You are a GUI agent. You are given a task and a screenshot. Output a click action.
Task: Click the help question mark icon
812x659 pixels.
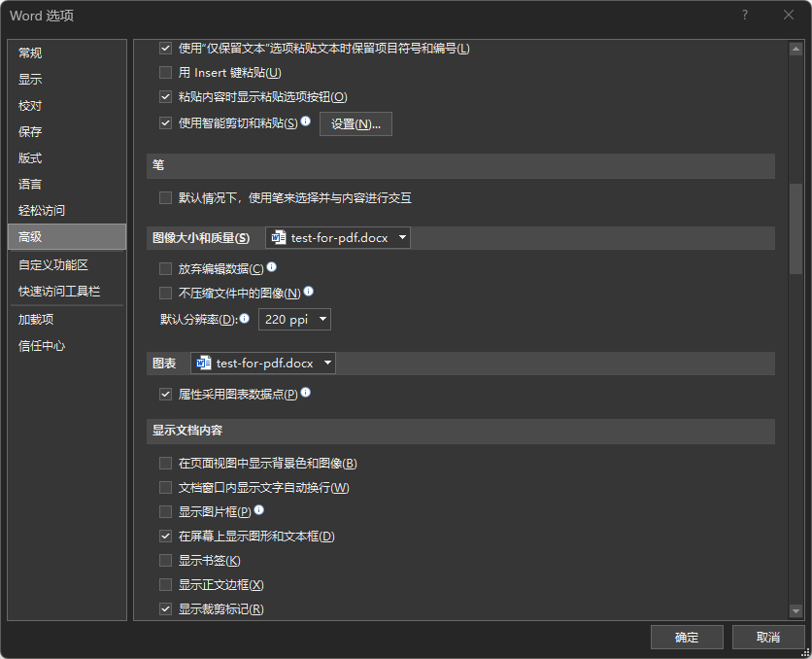745,15
